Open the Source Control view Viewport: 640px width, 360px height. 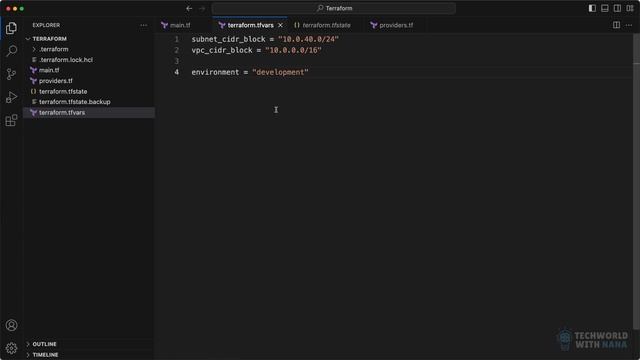[11, 74]
